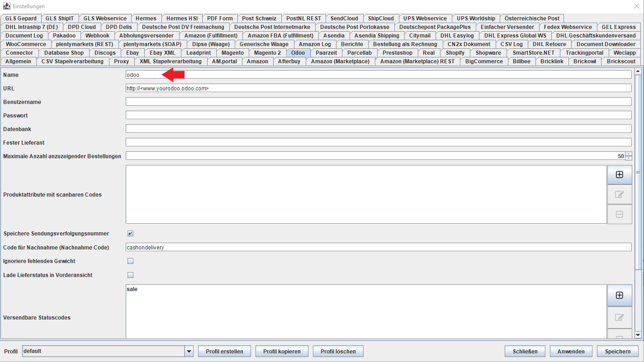Open the plentymarkets (REST) tab
This screenshot has width=644, height=362.
(85, 44)
